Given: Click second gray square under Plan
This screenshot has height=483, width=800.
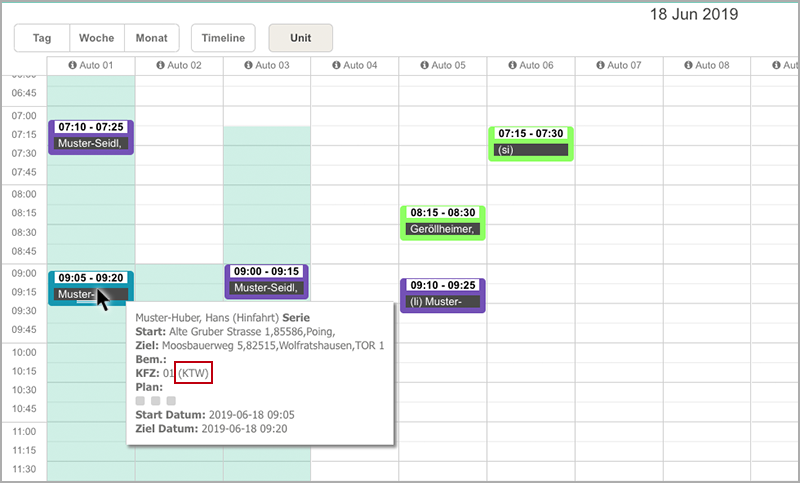Looking at the screenshot, I should click(x=156, y=400).
